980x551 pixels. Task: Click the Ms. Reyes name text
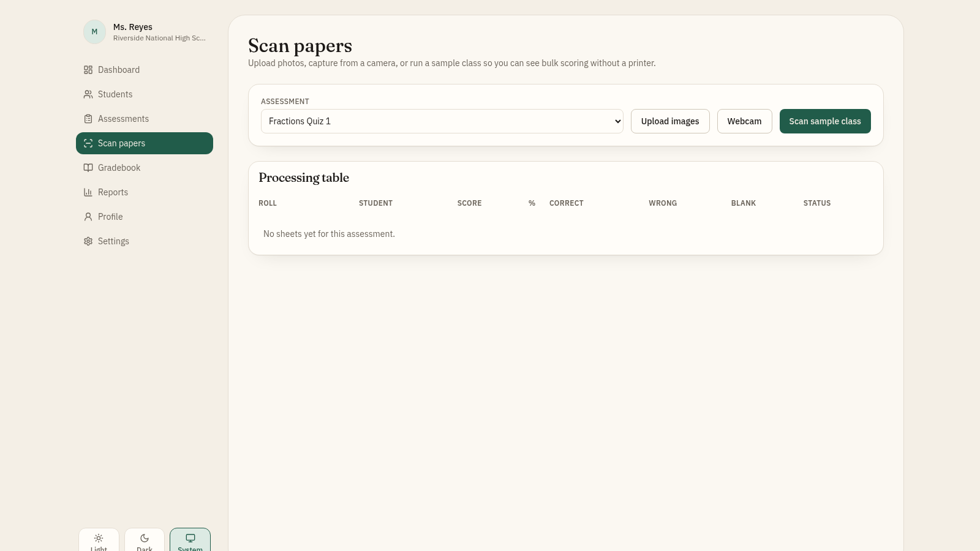tap(133, 27)
